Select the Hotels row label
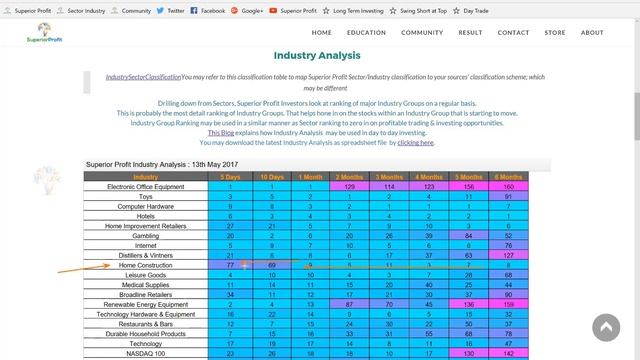Viewport: 640px width, 360px height. coord(146,216)
